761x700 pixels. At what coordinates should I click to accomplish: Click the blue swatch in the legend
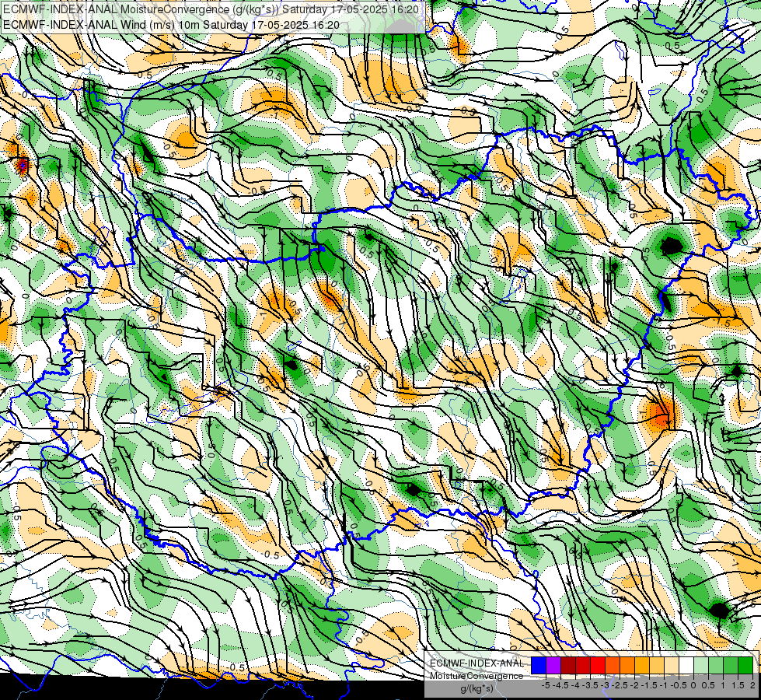[539, 665]
